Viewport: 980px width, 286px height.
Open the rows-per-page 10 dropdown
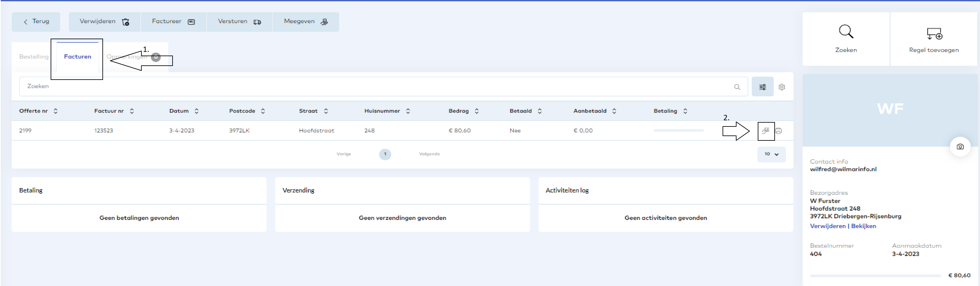point(771,154)
